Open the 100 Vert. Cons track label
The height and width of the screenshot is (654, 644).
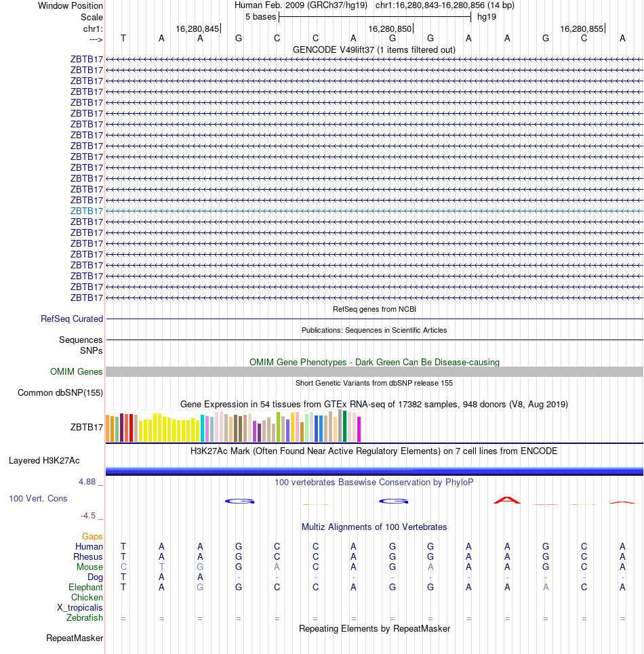[38, 498]
